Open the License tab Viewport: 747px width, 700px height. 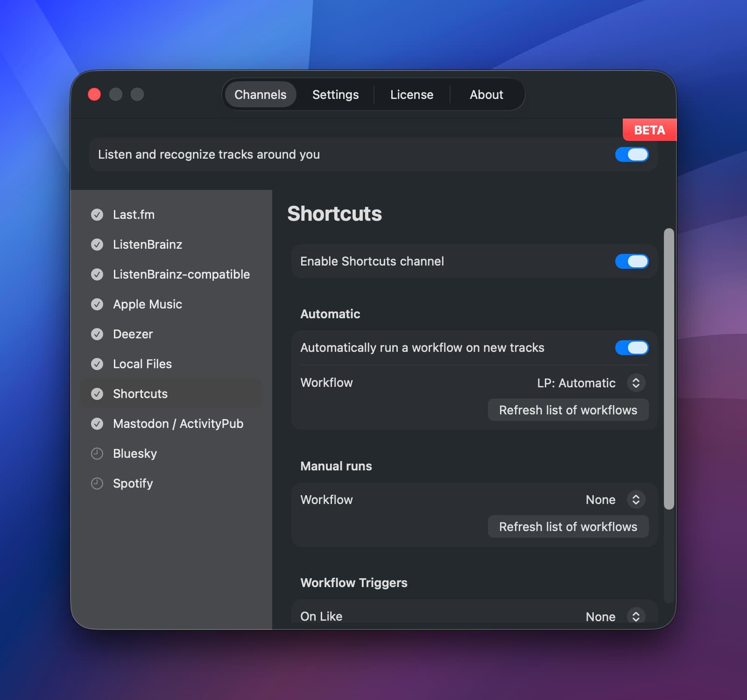(x=411, y=95)
